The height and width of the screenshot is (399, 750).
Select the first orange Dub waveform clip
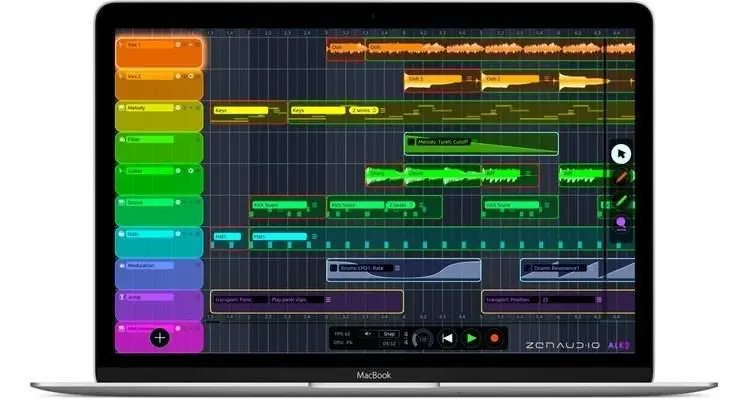pyautogui.click(x=346, y=49)
